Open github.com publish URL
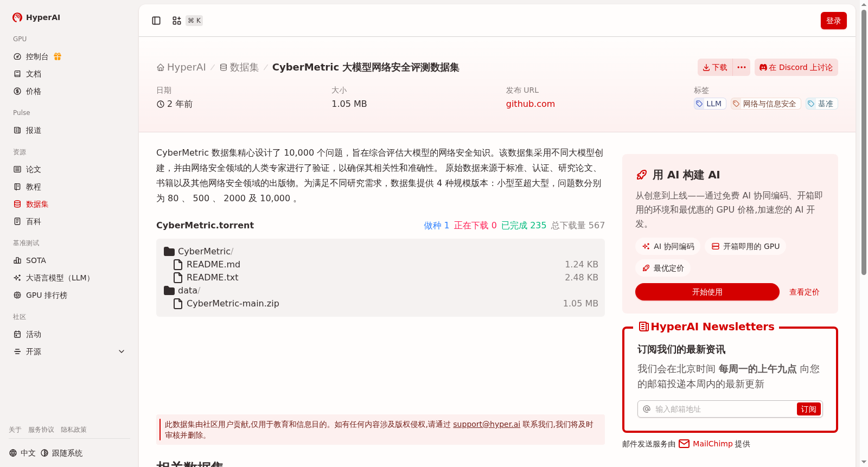This screenshot has width=868, height=467. coord(531,104)
